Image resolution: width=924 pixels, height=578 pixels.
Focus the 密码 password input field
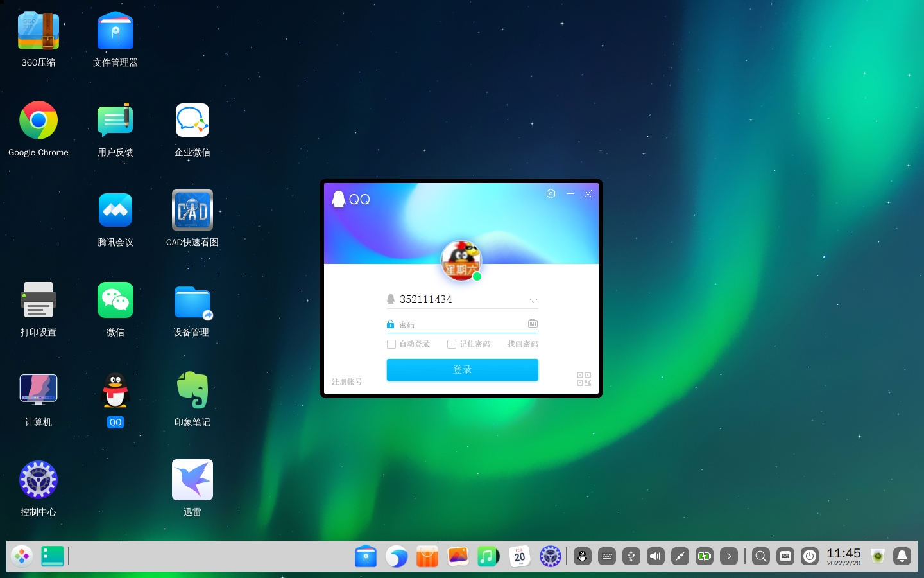pos(462,324)
